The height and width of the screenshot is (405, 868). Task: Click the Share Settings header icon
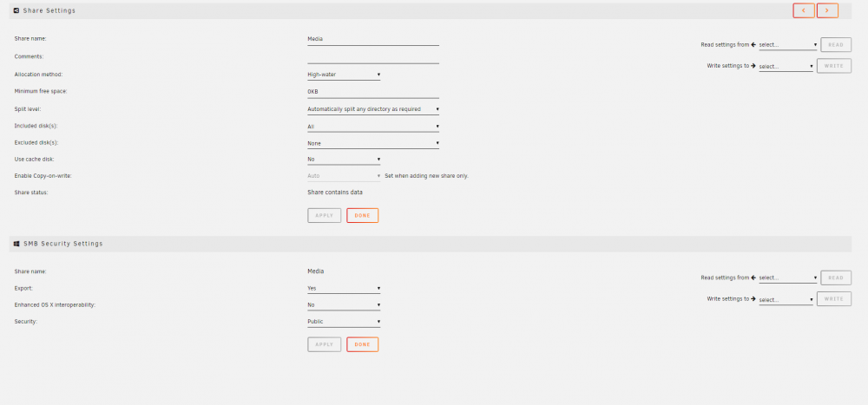(x=16, y=10)
